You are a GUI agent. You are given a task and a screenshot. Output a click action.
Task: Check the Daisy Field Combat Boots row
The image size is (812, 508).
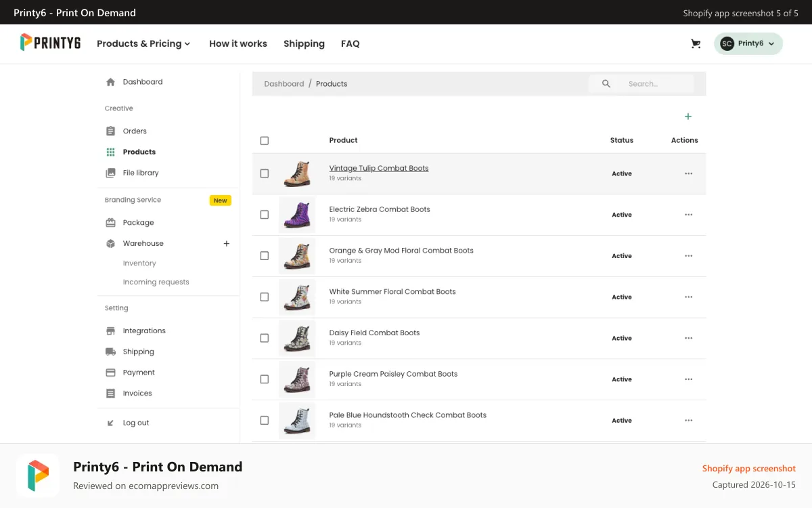(265, 338)
